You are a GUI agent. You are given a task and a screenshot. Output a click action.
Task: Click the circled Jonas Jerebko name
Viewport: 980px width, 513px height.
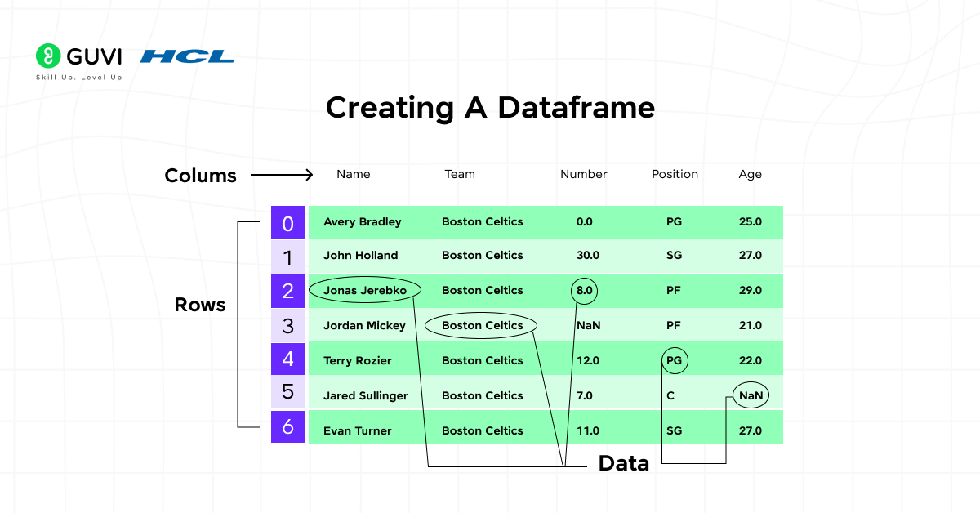[x=364, y=290]
